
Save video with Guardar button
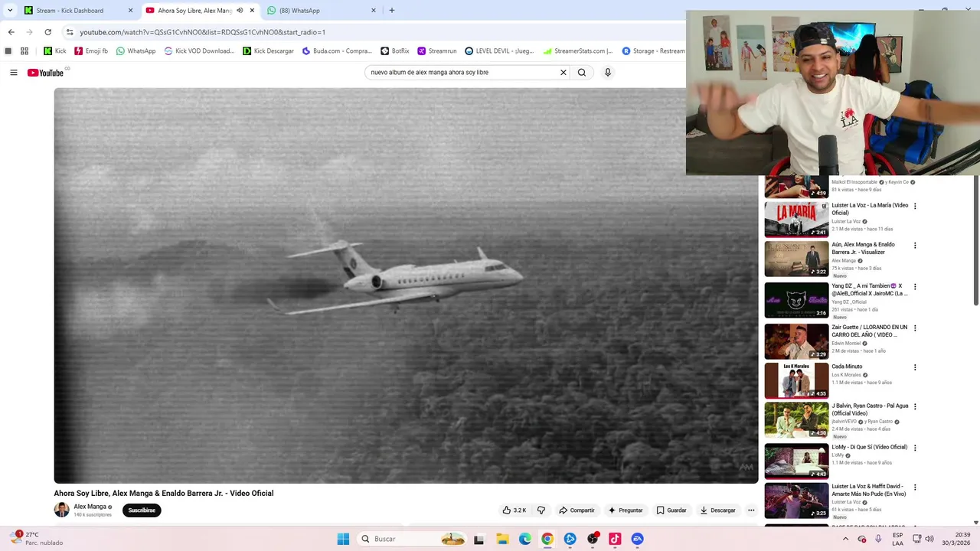click(x=671, y=510)
